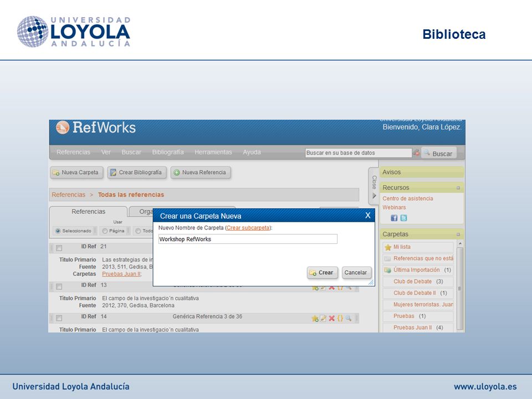Collapse the Recursos panel
This screenshot has width=532, height=399.
click(x=458, y=188)
